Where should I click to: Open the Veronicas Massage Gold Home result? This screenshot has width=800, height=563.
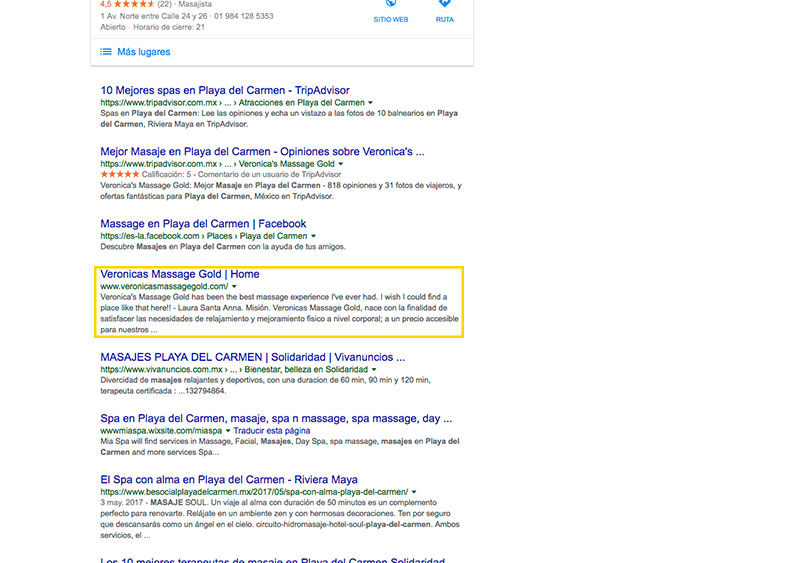(180, 274)
